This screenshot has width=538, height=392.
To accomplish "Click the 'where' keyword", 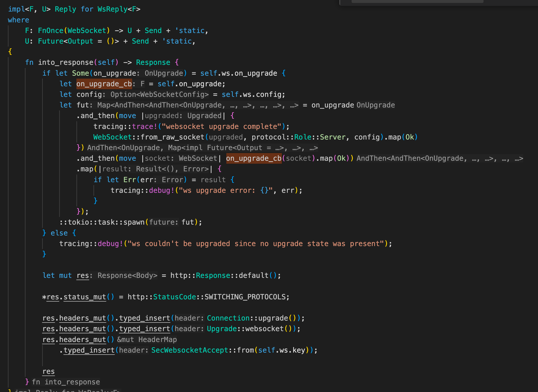I will 18,20.
